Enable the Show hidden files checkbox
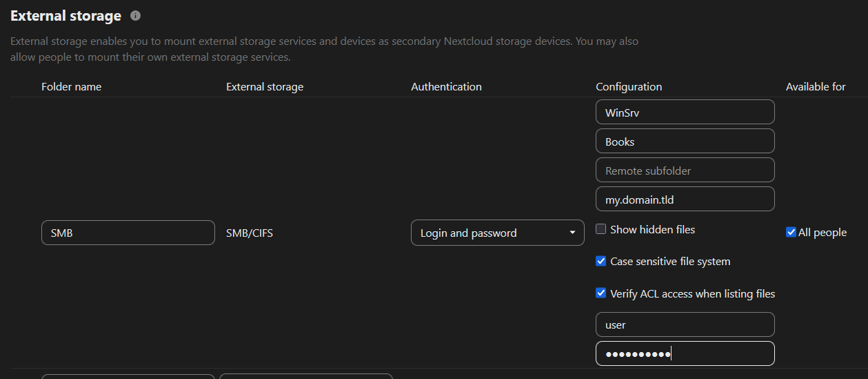868x379 pixels. [x=601, y=229]
